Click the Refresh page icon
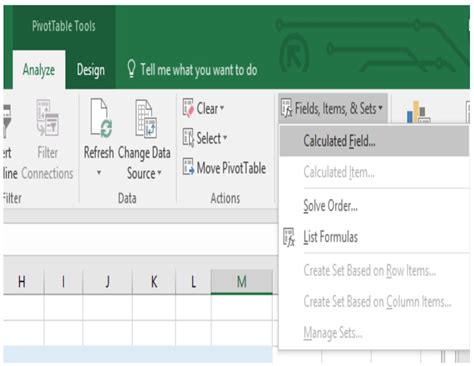Viewport: 474px width, 366px height. pyautogui.click(x=102, y=118)
